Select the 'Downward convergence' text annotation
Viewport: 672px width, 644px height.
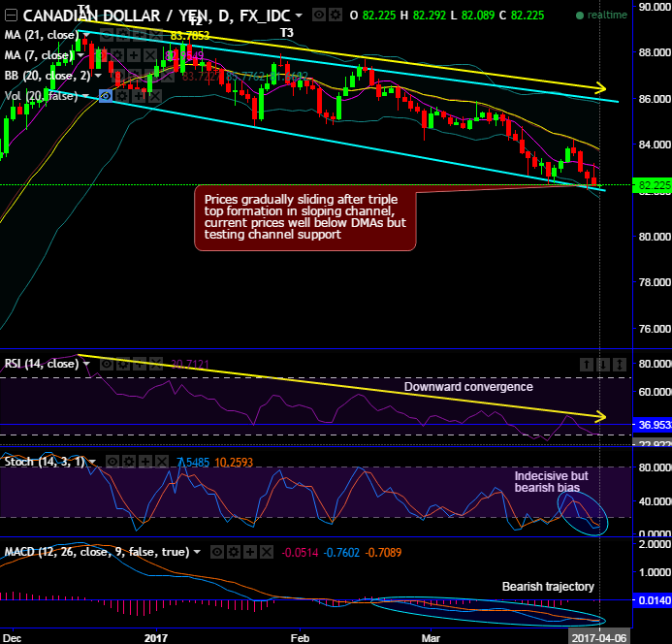[x=468, y=387]
